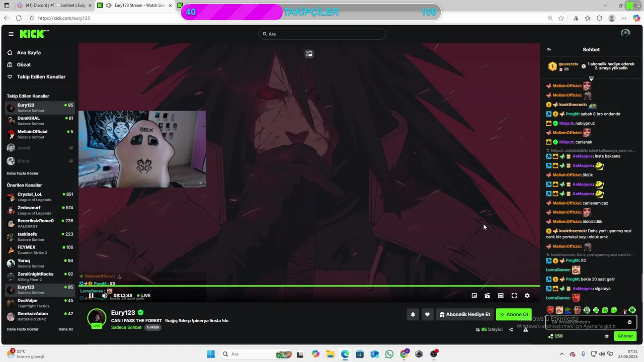Open FEYMEX Counter-Strike 2 channel
Viewport: 644px width, 362px height.
(x=39, y=250)
